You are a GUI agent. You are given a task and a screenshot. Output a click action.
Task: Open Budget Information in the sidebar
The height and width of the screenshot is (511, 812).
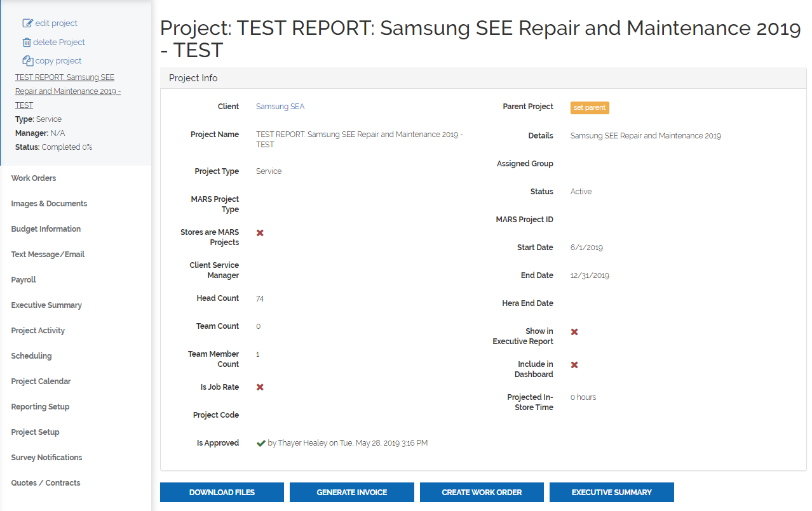pos(46,229)
